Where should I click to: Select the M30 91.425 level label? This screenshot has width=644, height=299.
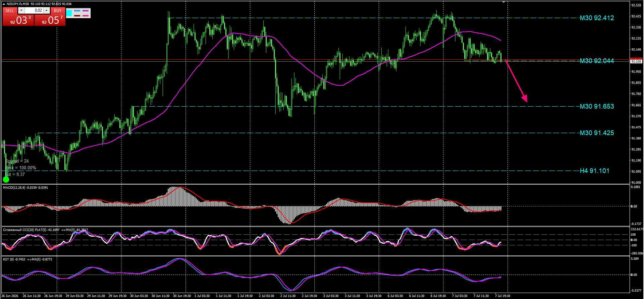(x=597, y=133)
